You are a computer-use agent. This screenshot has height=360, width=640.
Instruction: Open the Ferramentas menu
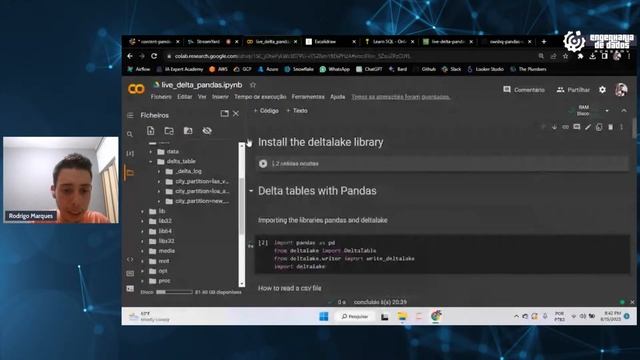[308, 97]
